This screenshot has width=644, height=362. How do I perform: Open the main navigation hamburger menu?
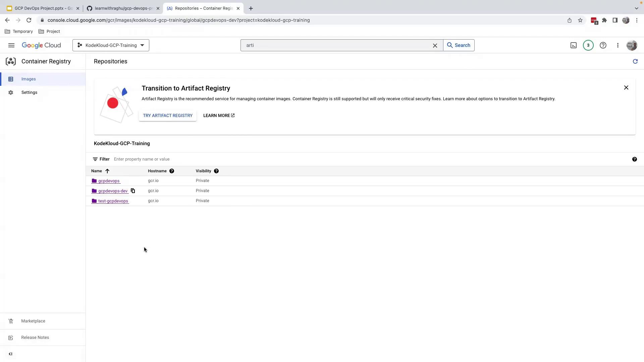(11, 45)
